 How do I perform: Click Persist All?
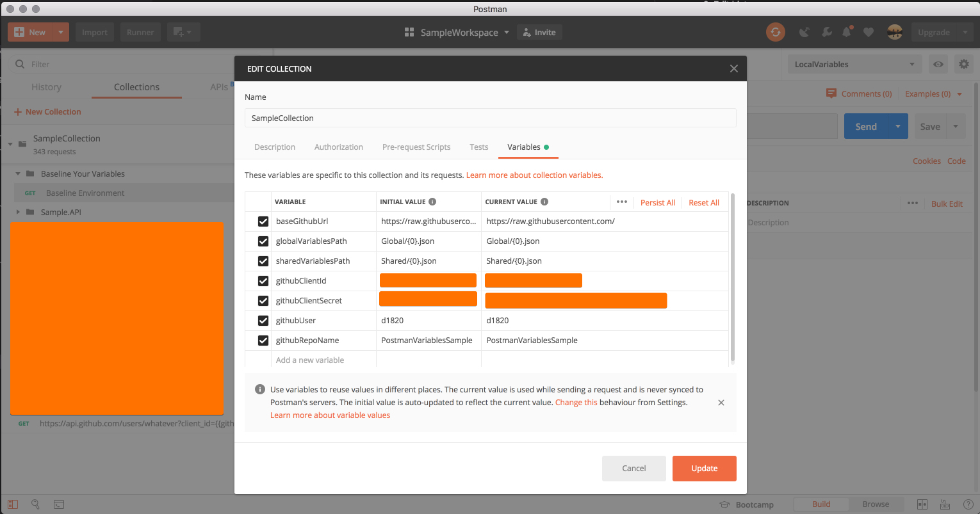coord(658,202)
